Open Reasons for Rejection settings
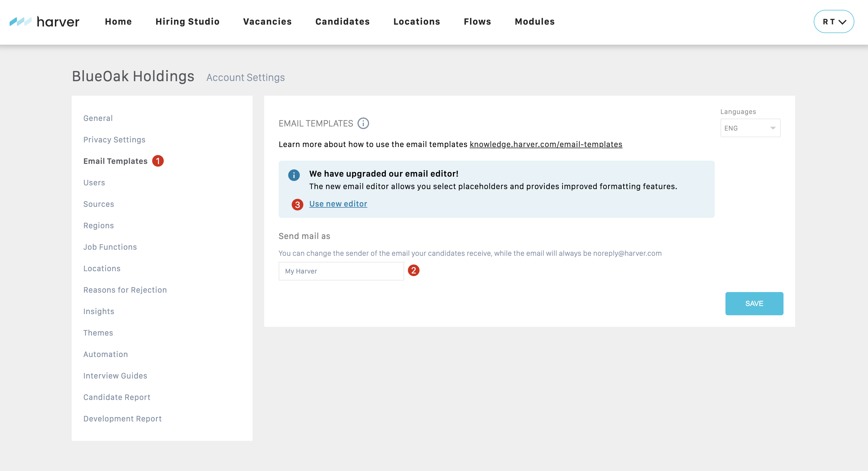The width and height of the screenshot is (868, 471). tap(125, 289)
